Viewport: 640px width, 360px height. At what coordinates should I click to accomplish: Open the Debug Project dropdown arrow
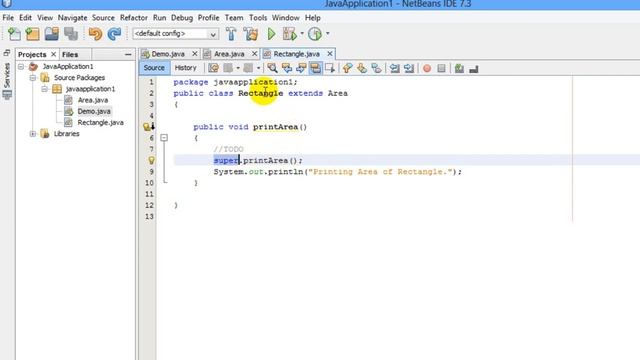[x=302, y=33]
